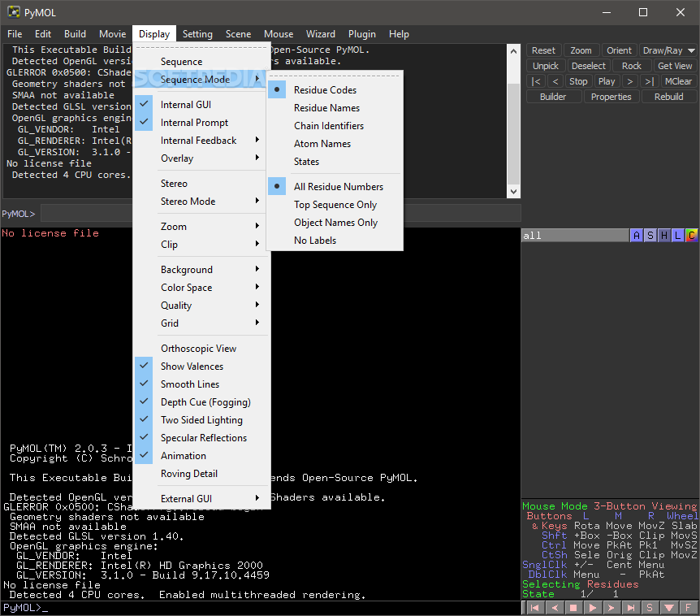The image size is (700, 616).
Task: Click the PyMOL application icon in title bar
Action: (x=14, y=12)
